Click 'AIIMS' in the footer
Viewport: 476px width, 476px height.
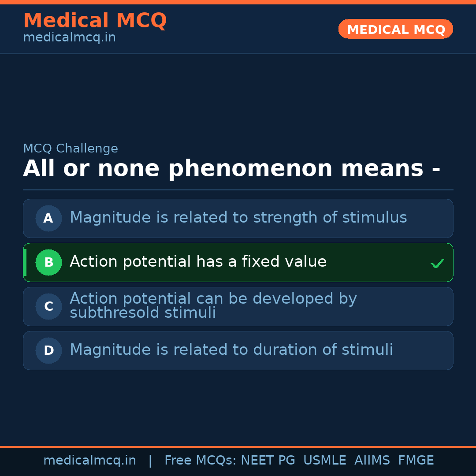[372, 461]
